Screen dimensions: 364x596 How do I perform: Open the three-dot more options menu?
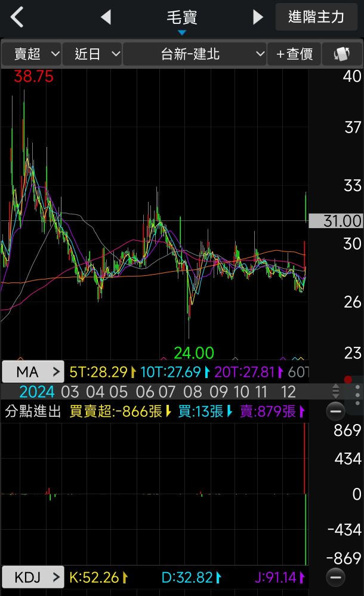point(357,395)
